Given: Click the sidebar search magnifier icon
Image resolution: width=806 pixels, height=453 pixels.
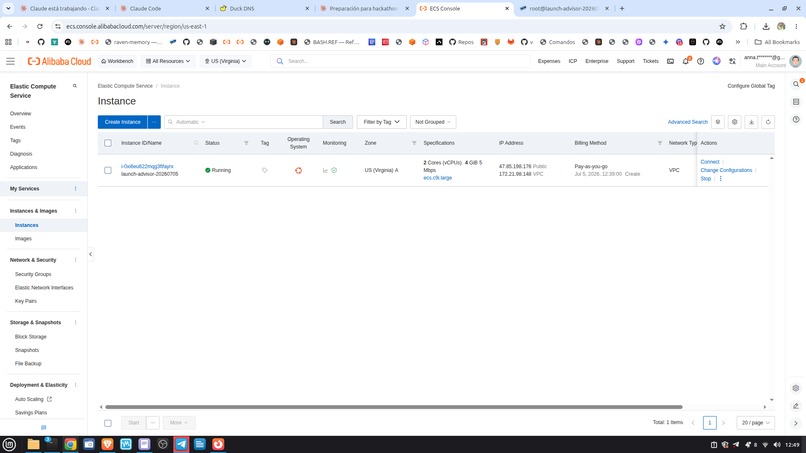Looking at the screenshot, I should pyautogui.click(x=75, y=86).
